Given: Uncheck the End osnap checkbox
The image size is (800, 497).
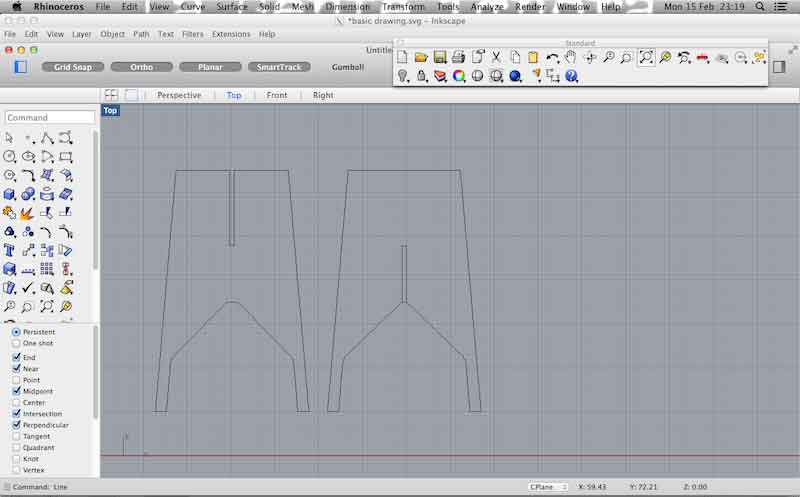Looking at the screenshot, I should click(16, 357).
